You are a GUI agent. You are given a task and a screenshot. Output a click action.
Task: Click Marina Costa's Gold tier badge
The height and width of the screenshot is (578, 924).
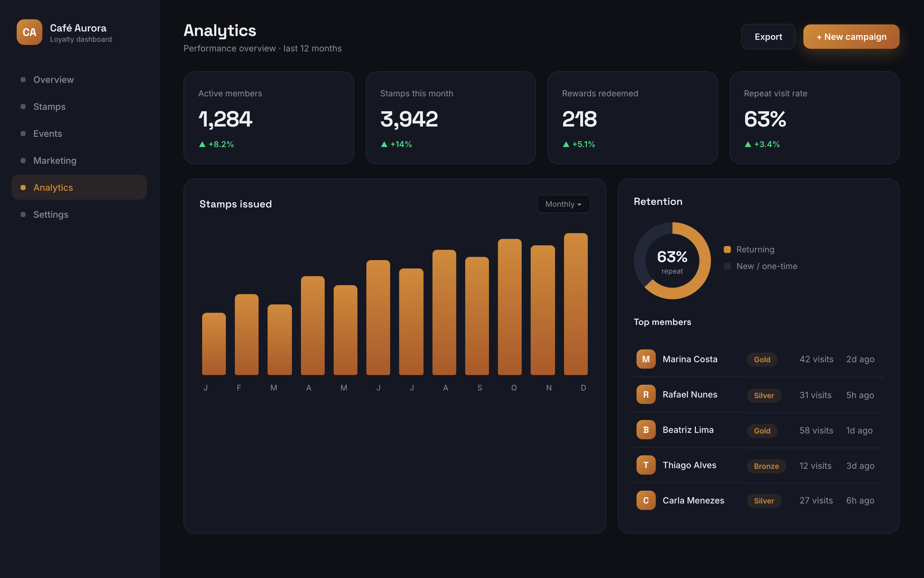(x=762, y=359)
